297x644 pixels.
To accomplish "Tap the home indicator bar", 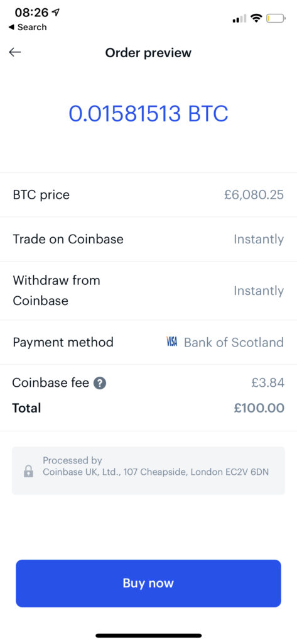I will [148, 635].
